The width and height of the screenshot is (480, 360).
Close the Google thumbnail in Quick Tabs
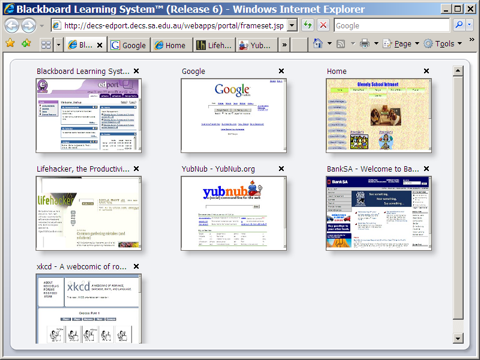click(281, 71)
